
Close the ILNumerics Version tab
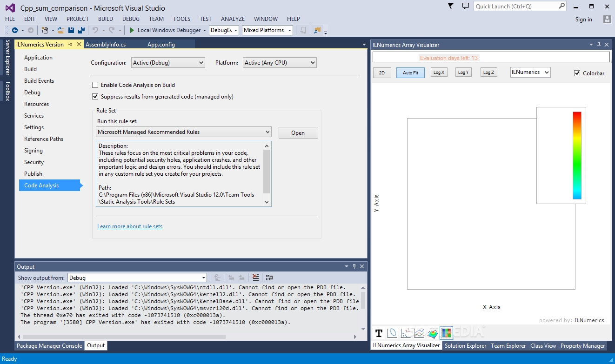[x=79, y=44]
